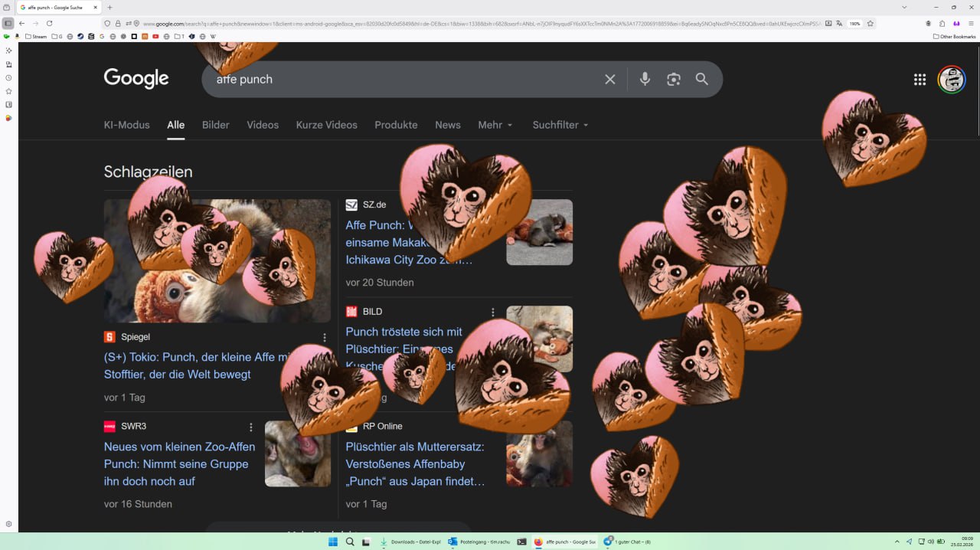Open Google Lens image search
Image resolution: width=980 pixels, height=550 pixels.
click(674, 80)
